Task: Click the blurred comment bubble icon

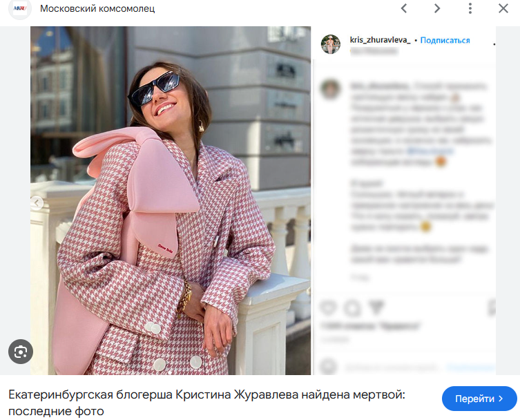Action: pyautogui.click(x=352, y=307)
